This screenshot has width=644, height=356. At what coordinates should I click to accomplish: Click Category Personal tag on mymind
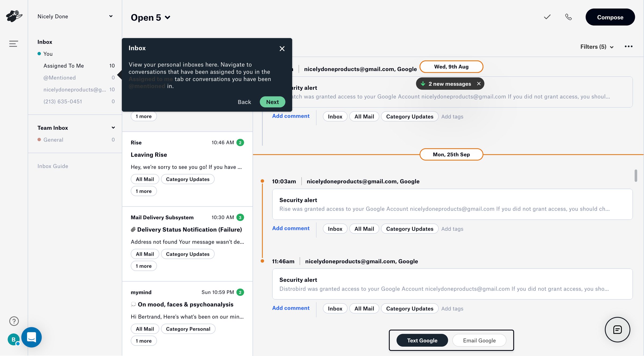[188, 329]
